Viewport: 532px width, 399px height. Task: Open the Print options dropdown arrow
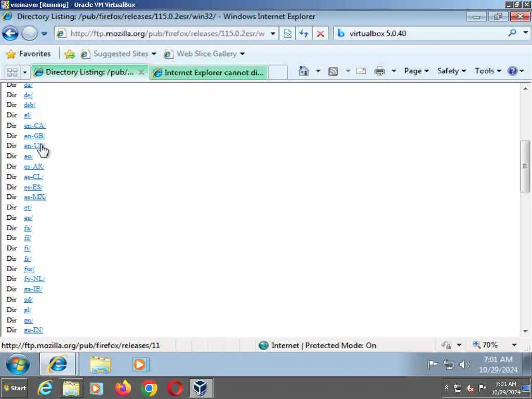tap(394, 71)
